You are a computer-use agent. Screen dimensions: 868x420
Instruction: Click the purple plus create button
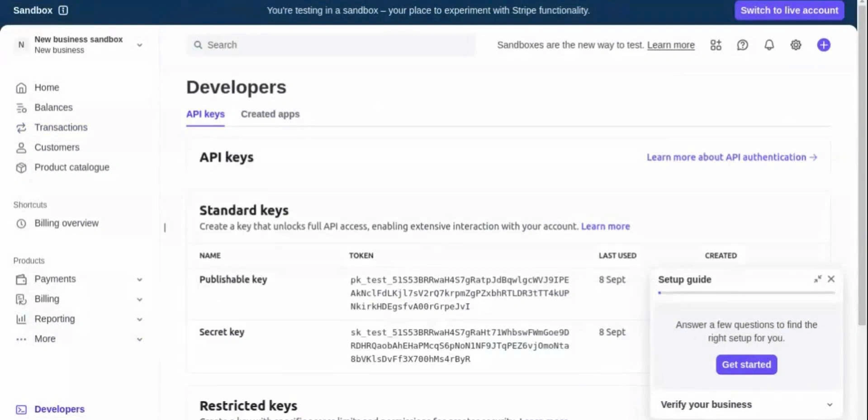[x=823, y=45]
